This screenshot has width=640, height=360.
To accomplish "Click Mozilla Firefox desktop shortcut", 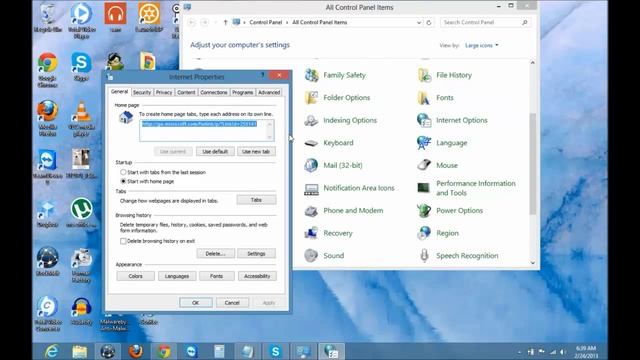I will point(48,118).
